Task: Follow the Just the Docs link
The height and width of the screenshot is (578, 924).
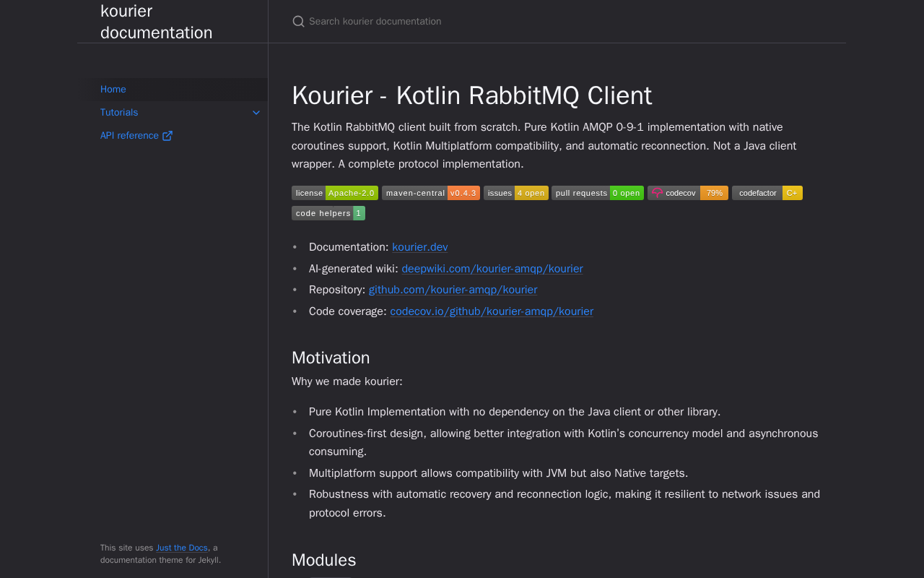Action: 182,548
